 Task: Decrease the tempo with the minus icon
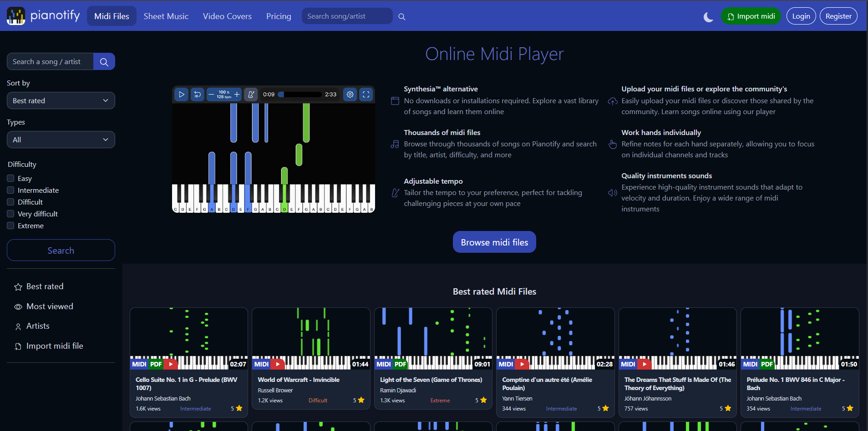pos(211,94)
